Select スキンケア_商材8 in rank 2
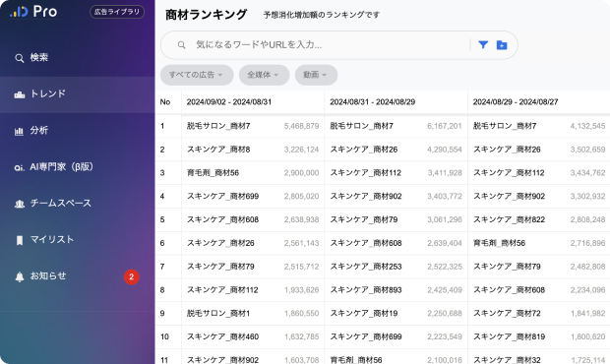The height and width of the screenshot is (364, 610). 218,150
